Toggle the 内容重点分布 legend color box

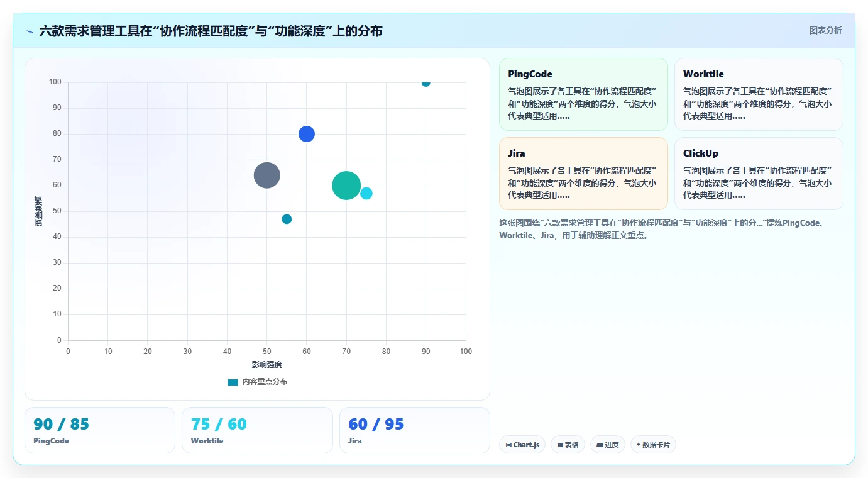tap(233, 382)
